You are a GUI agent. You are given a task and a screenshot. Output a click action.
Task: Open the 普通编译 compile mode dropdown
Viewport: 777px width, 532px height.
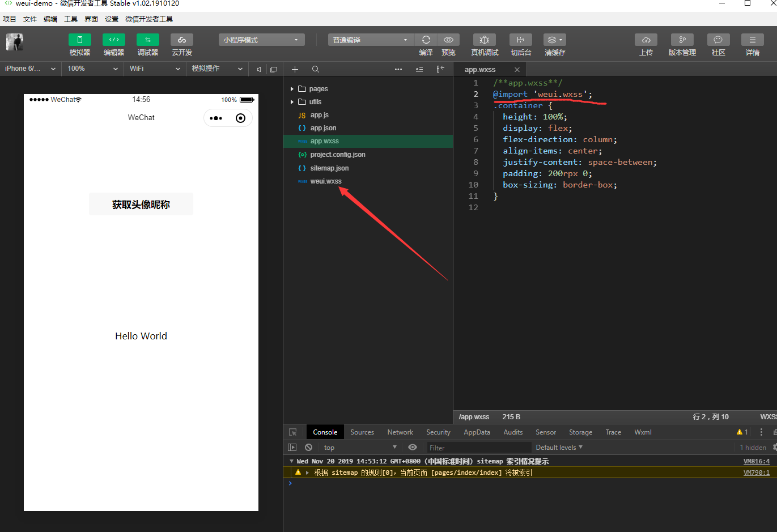tap(371, 40)
